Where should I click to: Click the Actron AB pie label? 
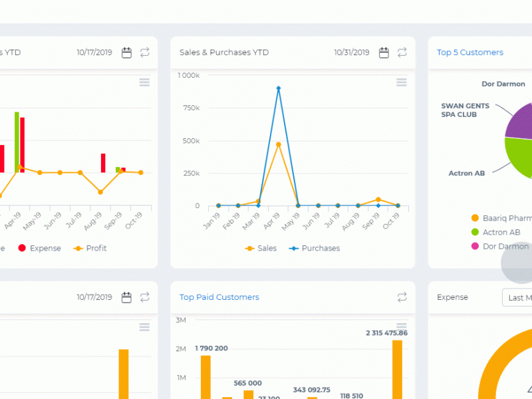click(x=467, y=174)
